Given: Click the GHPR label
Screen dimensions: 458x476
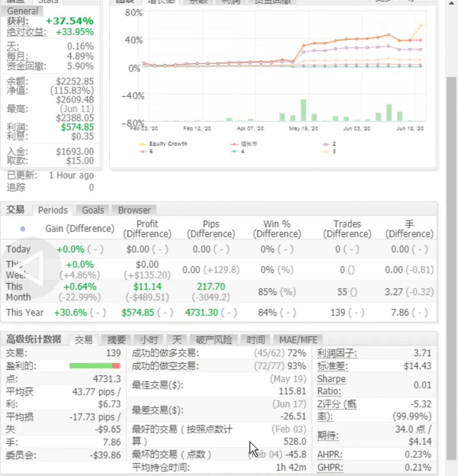Looking at the screenshot, I should [x=330, y=468].
